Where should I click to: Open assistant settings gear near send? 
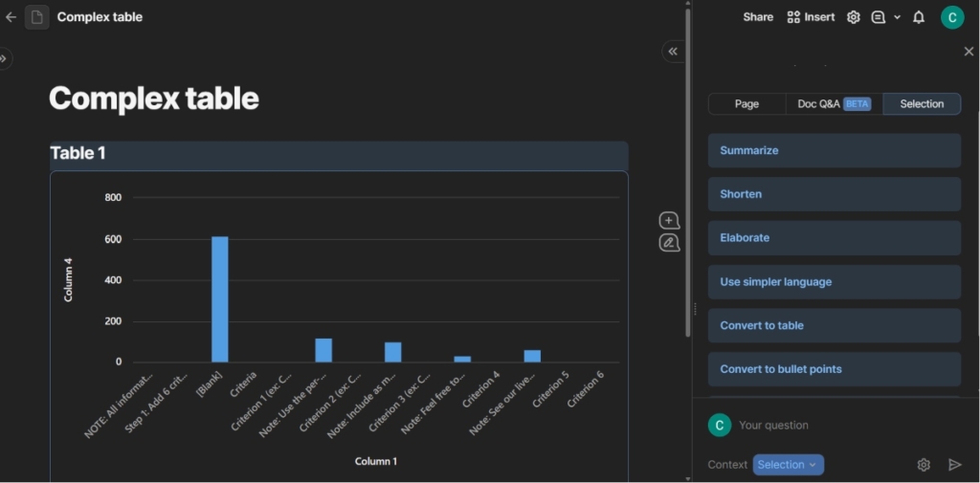[x=924, y=464]
